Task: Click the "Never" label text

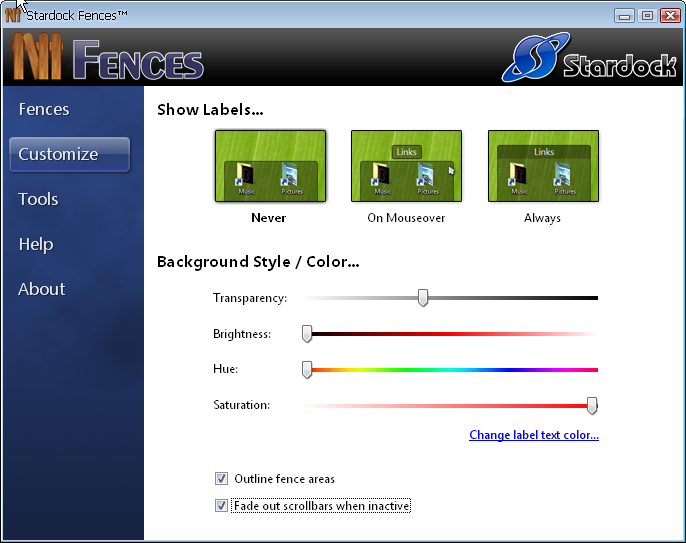Action: click(269, 218)
